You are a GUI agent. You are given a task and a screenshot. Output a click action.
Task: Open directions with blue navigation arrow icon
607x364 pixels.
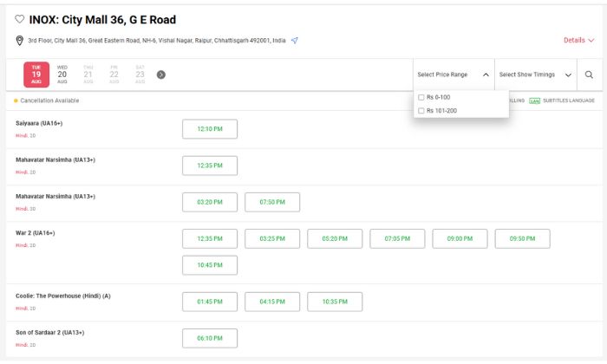pyautogui.click(x=295, y=40)
